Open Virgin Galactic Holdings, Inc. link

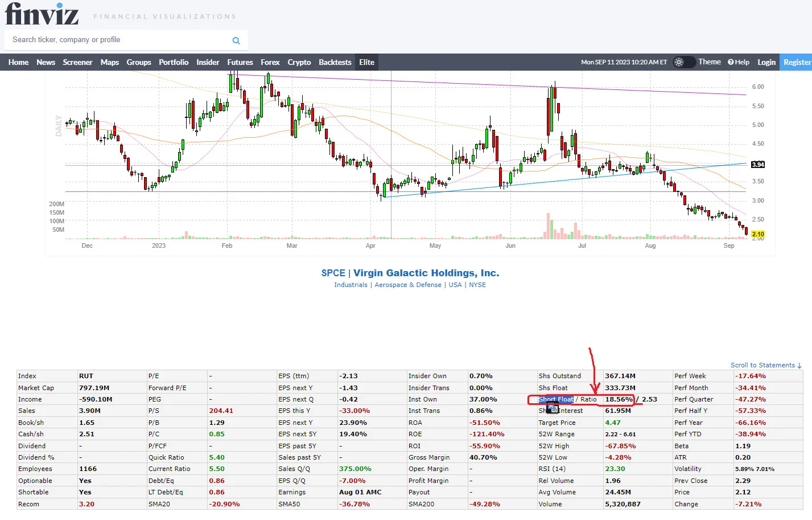click(426, 273)
